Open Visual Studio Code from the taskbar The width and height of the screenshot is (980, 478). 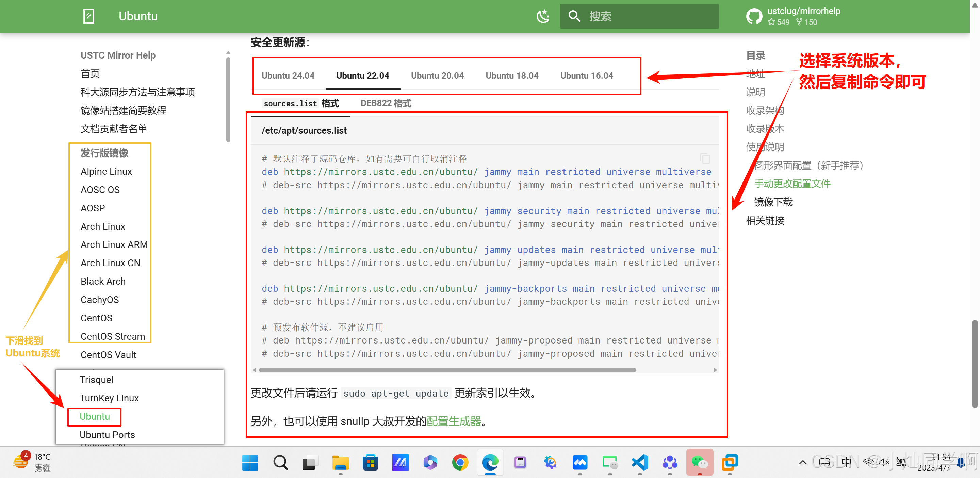coord(640,462)
